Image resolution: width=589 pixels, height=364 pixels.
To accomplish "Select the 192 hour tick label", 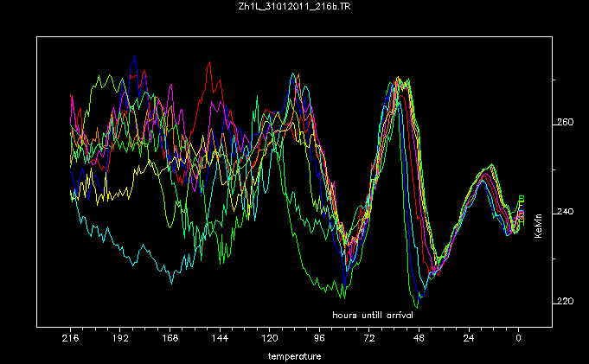I will 120,341.
